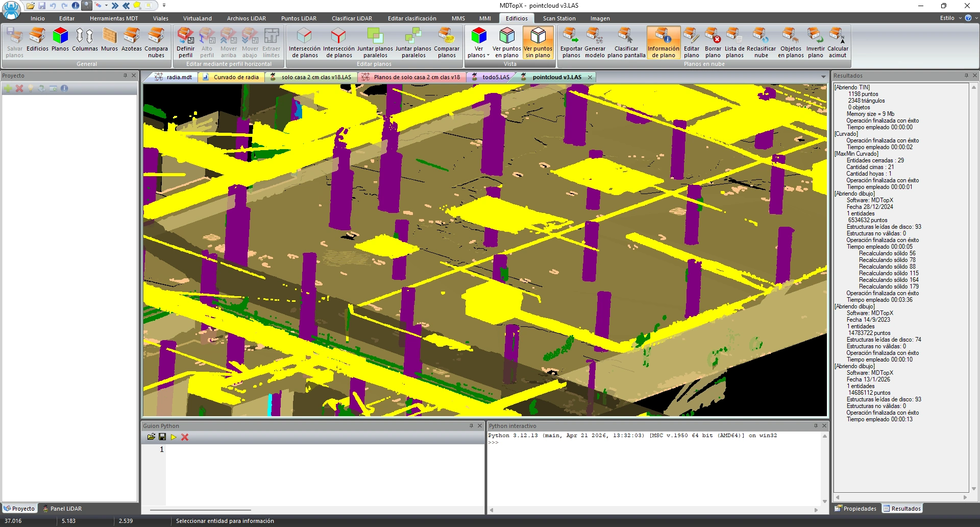Viewport: 980px width, 527px height.
Task: Toggle auto-hide pin on Python interactivo panel
Action: click(x=816, y=425)
